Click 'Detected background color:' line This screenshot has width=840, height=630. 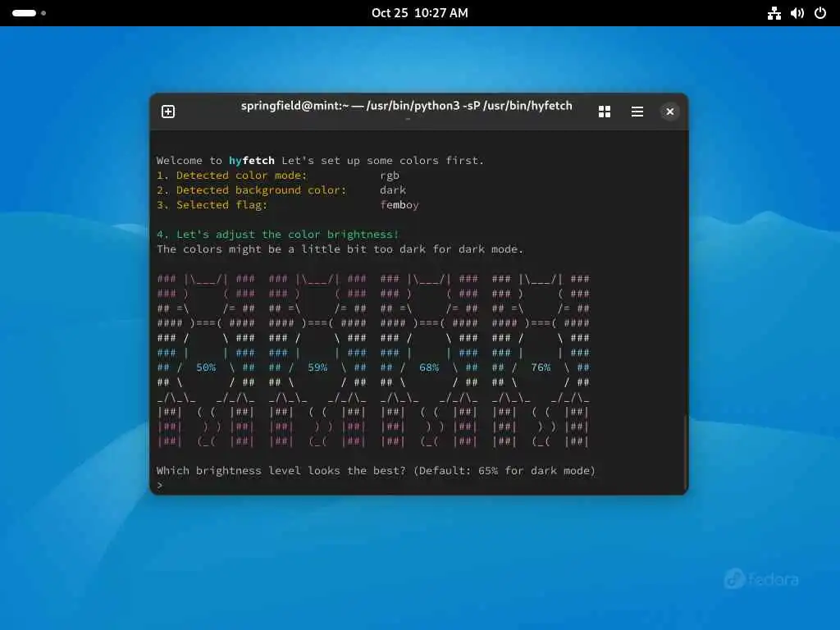252,190
